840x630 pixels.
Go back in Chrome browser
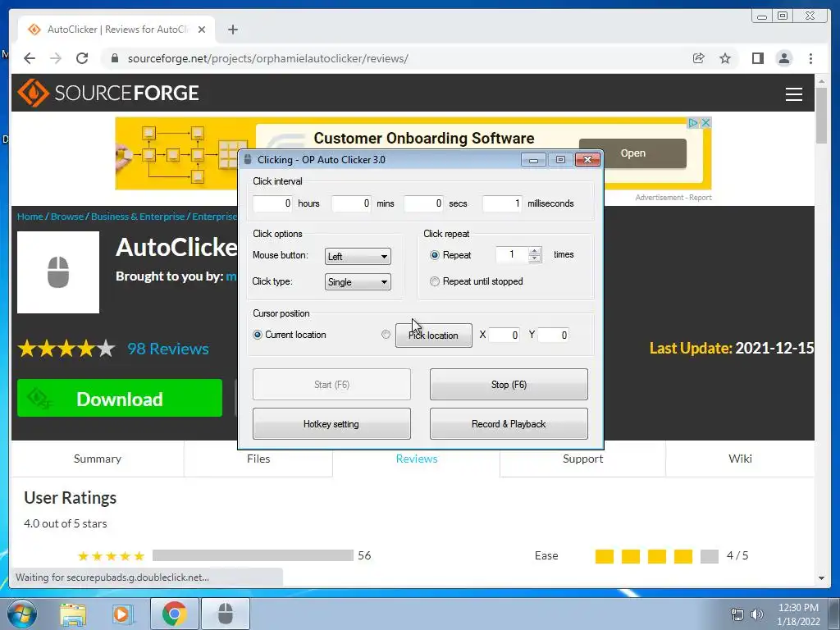click(30, 58)
